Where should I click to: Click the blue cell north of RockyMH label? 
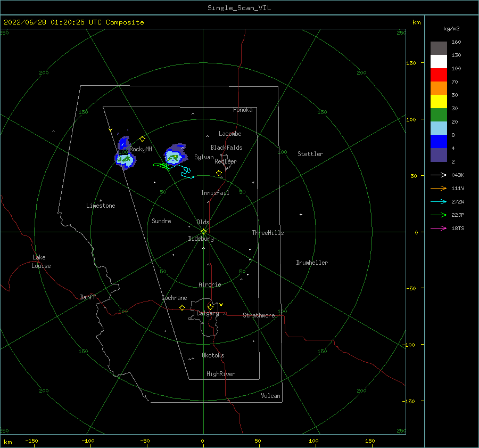[123, 143]
